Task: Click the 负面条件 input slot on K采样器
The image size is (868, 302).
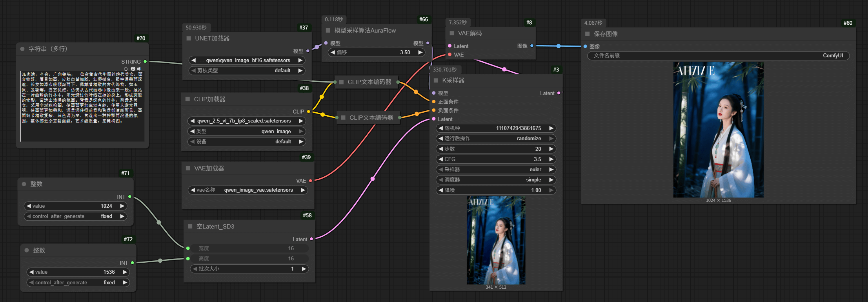Action: (434, 110)
